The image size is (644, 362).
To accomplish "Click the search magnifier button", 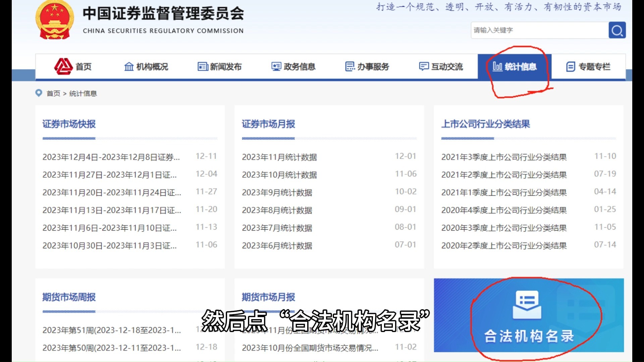I will pyautogui.click(x=617, y=30).
